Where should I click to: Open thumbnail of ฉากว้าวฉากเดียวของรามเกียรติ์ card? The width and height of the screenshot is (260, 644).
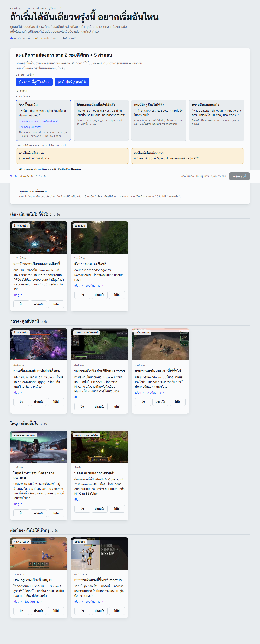[39, 237]
